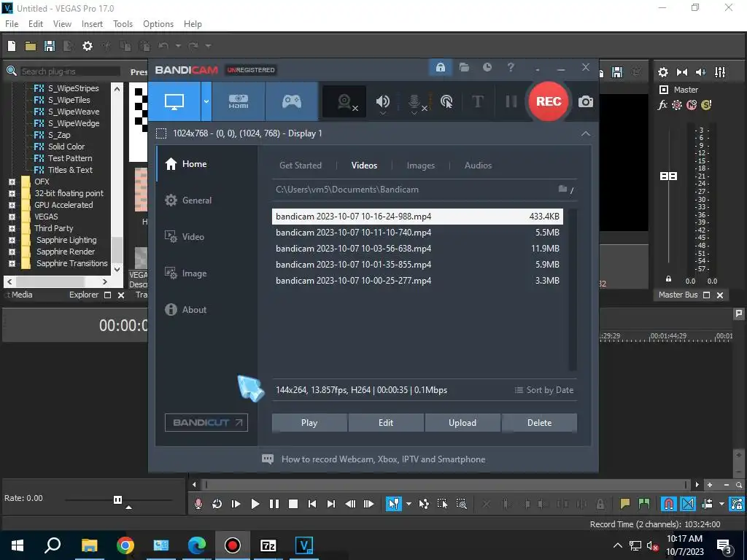Start recording with red REC button
This screenshot has width=747, height=560.
(x=549, y=101)
